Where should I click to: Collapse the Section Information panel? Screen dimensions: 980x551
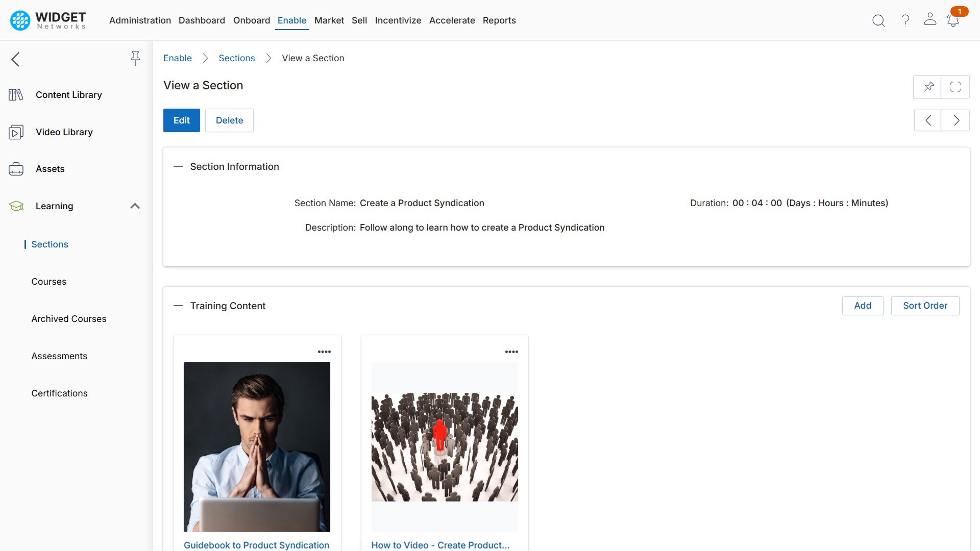(178, 166)
